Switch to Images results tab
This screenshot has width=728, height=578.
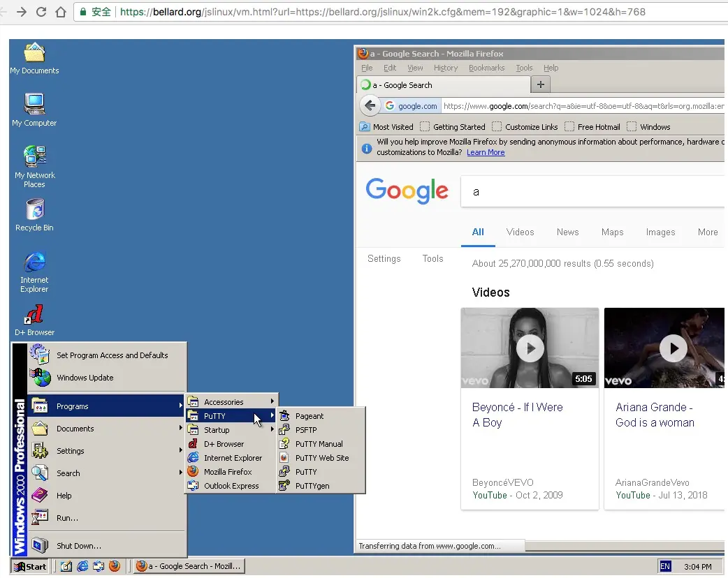tap(660, 232)
